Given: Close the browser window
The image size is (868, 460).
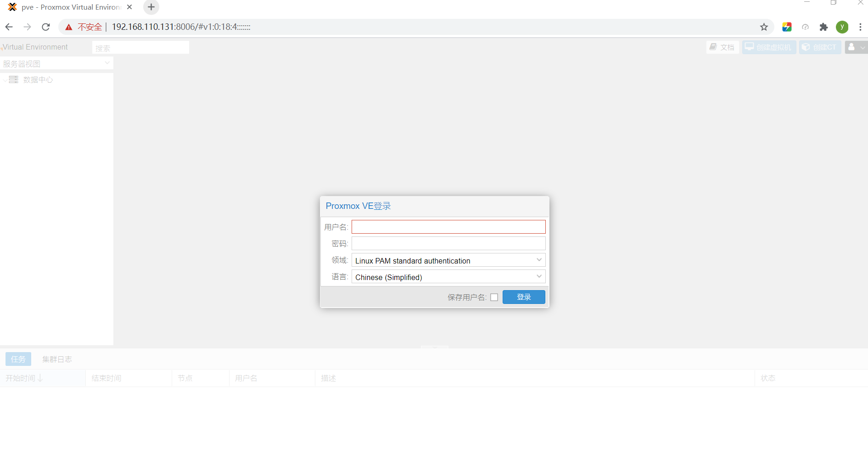Looking at the screenshot, I should pyautogui.click(x=861, y=2).
